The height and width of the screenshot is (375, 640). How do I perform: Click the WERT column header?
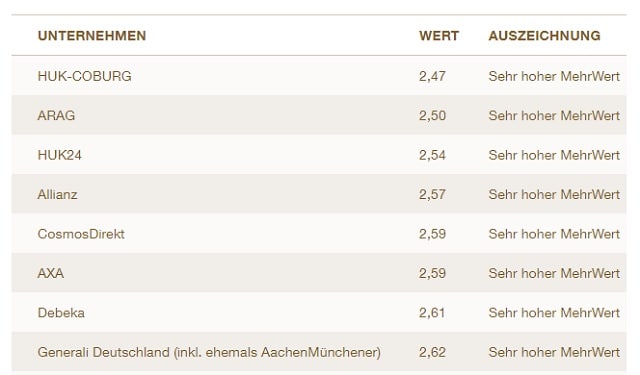coord(439,36)
